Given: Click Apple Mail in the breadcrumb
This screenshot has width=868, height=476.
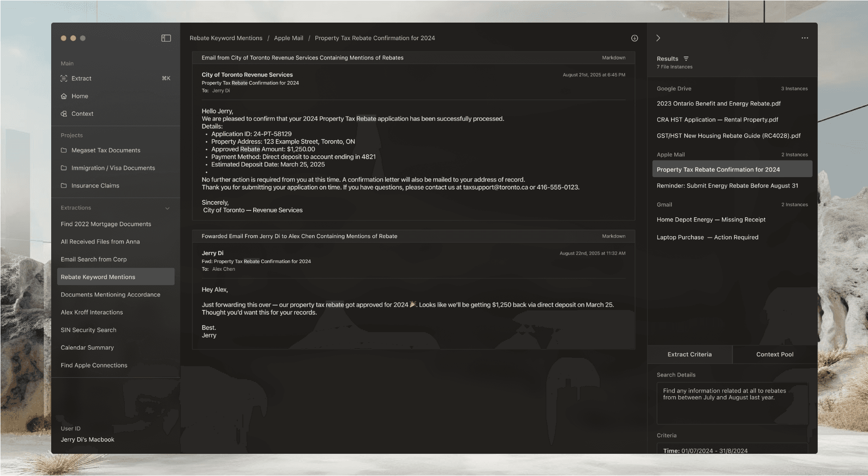Looking at the screenshot, I should click(x=289, y=38).
